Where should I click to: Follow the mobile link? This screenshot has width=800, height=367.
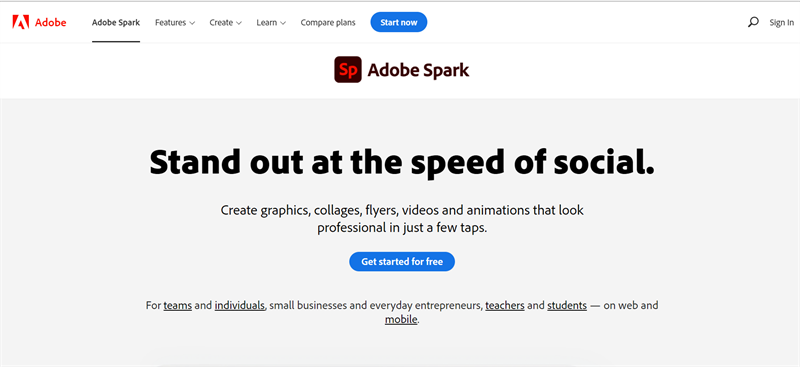point(401,321)
